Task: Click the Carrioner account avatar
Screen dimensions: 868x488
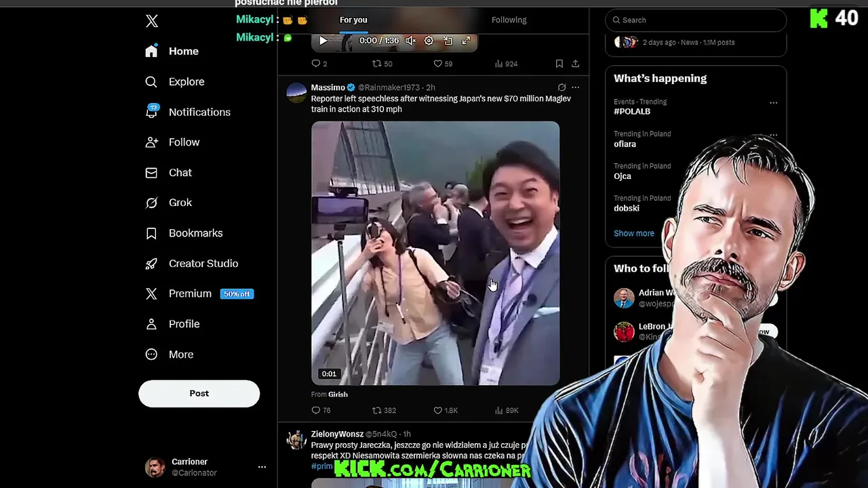Action: [155, 467]
